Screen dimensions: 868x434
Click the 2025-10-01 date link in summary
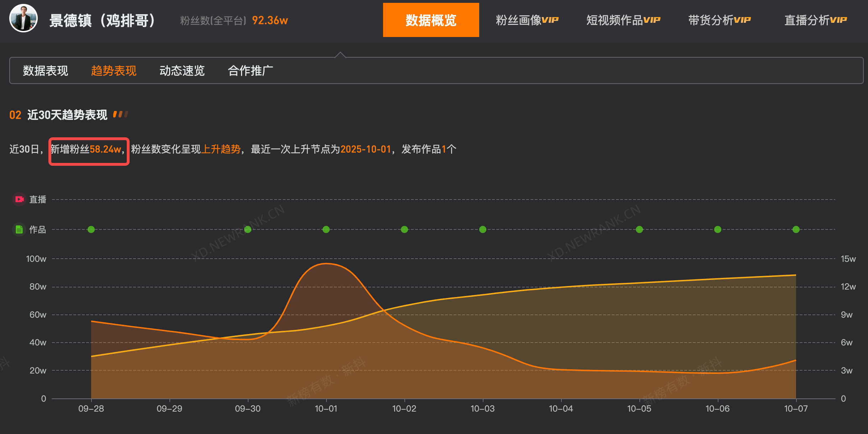[366, 149]
